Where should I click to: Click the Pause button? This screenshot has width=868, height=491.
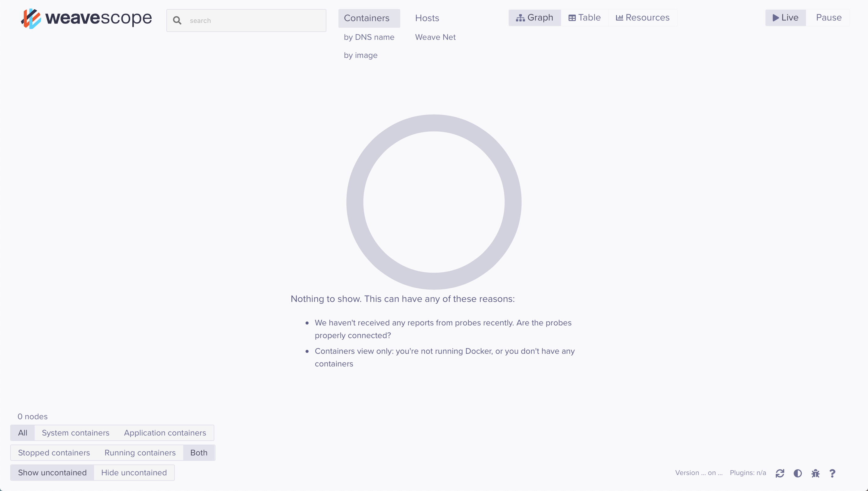coord(828,17)
